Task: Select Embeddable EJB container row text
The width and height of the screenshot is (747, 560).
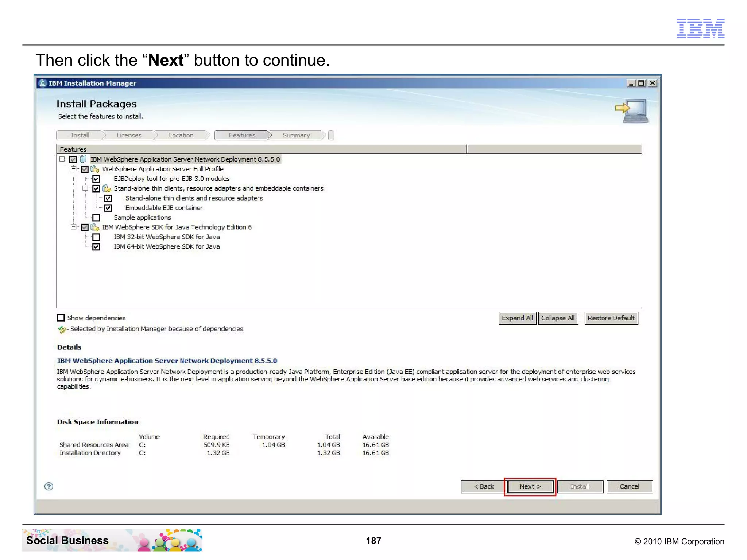Action: (x=164, y=208)
